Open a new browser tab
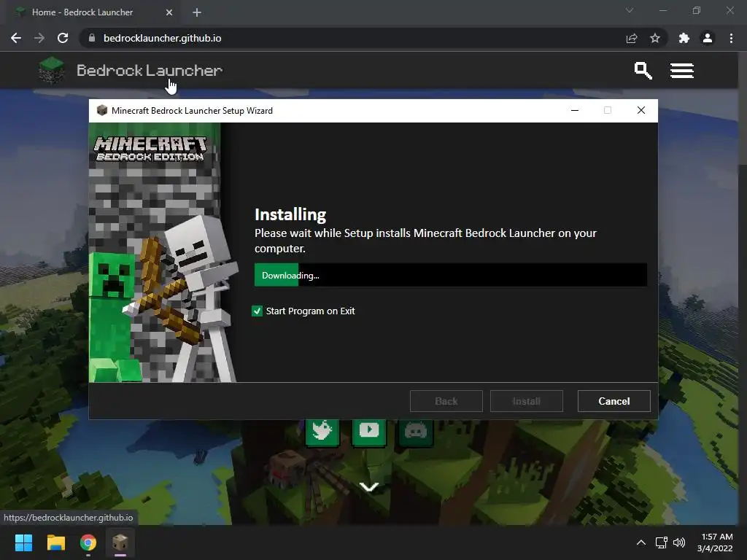 tap(197, 12)
